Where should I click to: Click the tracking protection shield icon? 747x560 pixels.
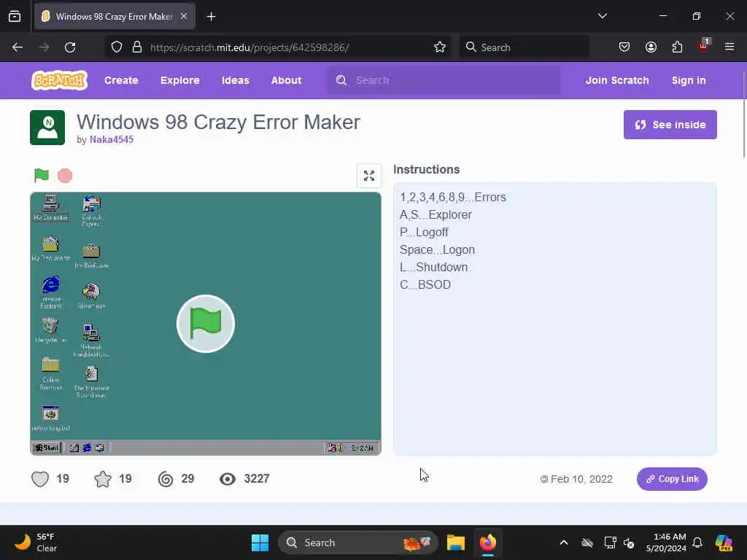[x=117, y=47]
